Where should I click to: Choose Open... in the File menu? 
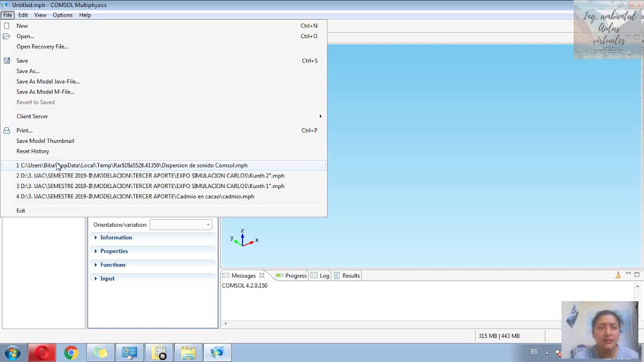tap(164, 36)
